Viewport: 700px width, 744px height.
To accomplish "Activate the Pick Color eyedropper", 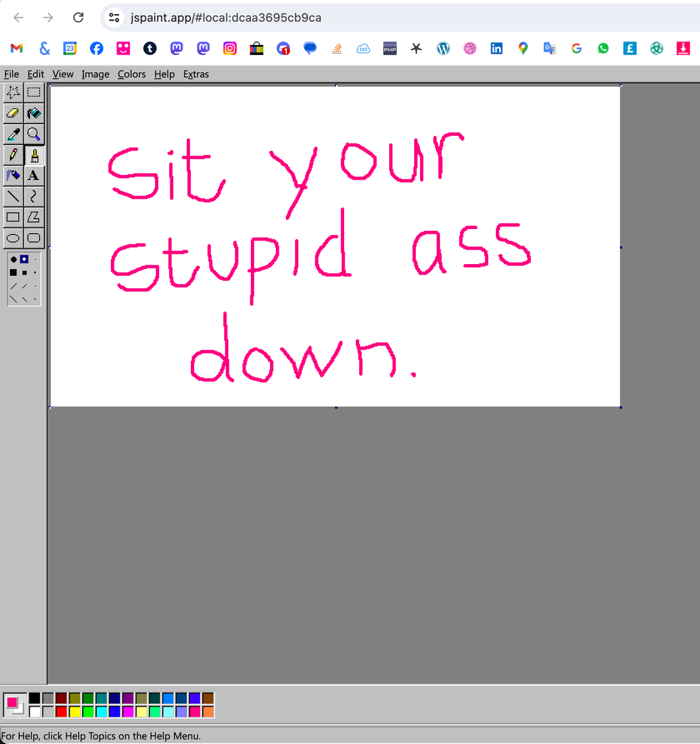I will coord(13,134).
